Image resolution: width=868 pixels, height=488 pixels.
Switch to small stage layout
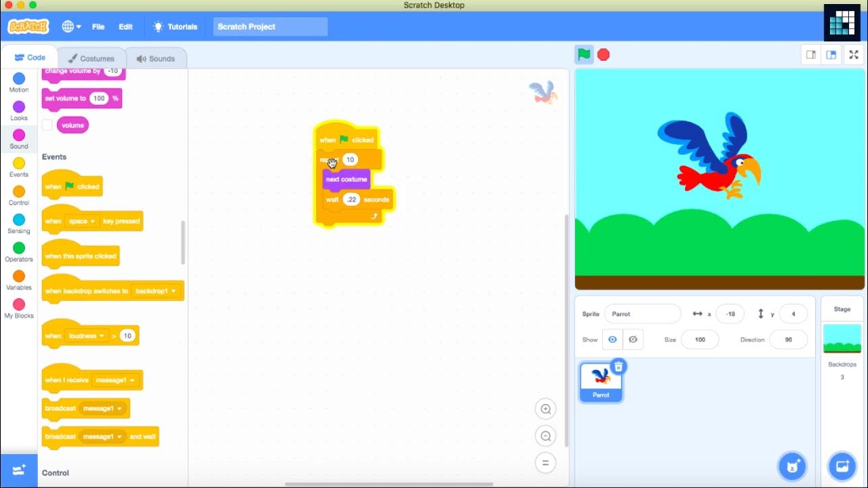pyautogui.click(x=810, y=55)
